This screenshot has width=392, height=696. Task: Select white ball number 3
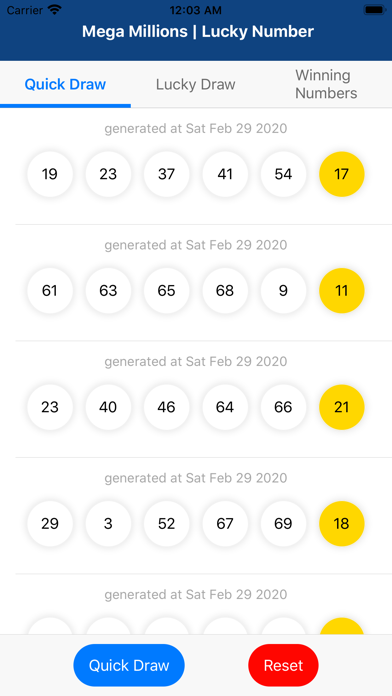108,524
